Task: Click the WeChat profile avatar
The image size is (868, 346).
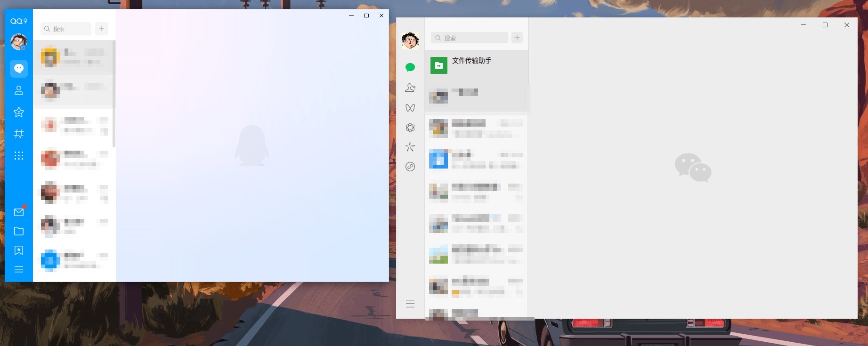Action: (411, 41)
